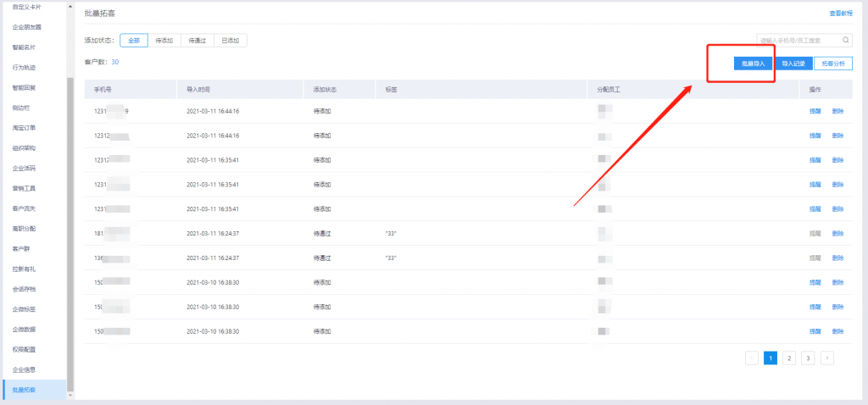Go to page 2
Image resolution: width=868 pixels, height=405 pixels.
pyautogui.click(x=789, y=358)
